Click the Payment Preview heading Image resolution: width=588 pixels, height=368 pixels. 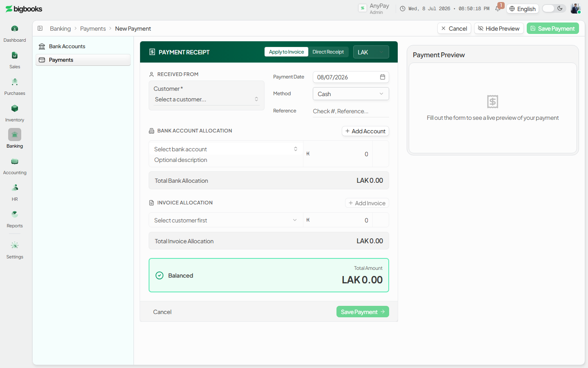coord(439,55)
